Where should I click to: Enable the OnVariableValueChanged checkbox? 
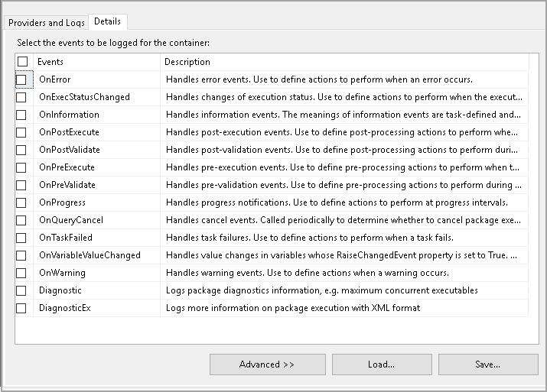pos(21,255)
